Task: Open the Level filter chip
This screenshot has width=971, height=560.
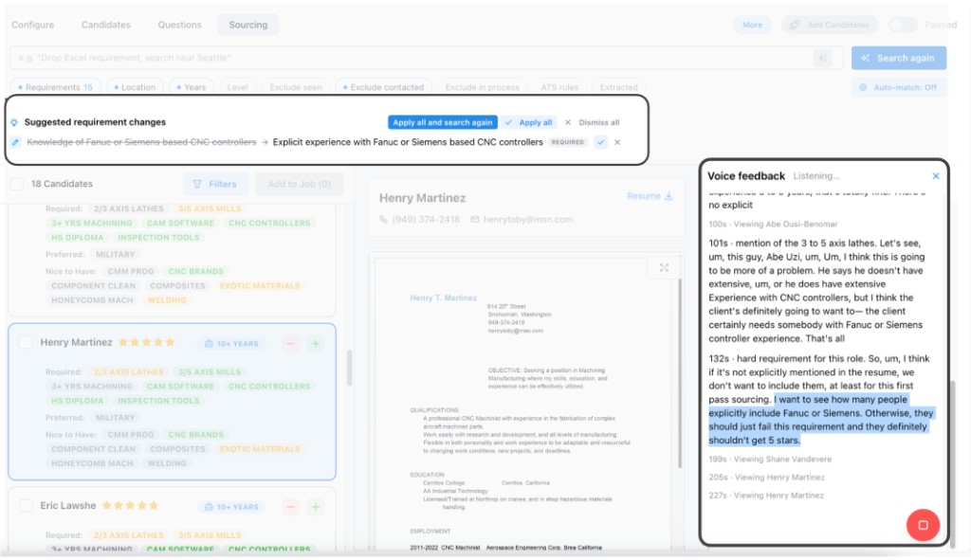Action: tap(238, 87)
